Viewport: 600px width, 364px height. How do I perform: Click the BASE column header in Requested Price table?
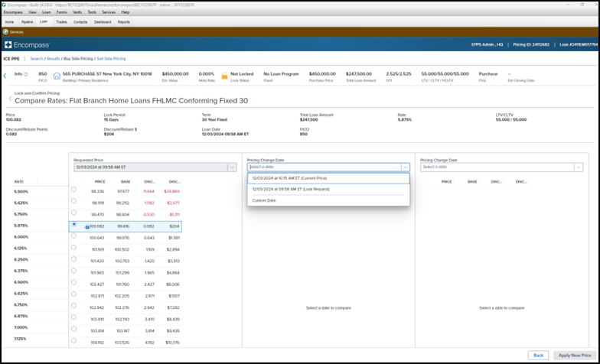pyautogui.click(x=126, y=182)
